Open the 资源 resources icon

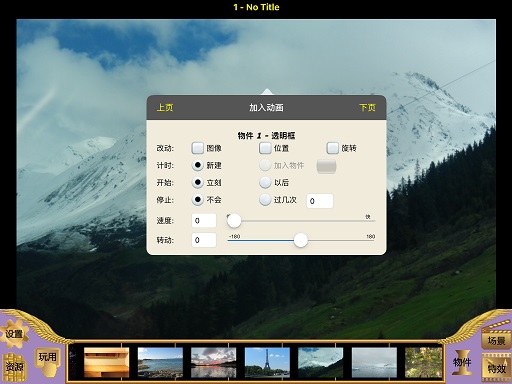tap(14, 367)
